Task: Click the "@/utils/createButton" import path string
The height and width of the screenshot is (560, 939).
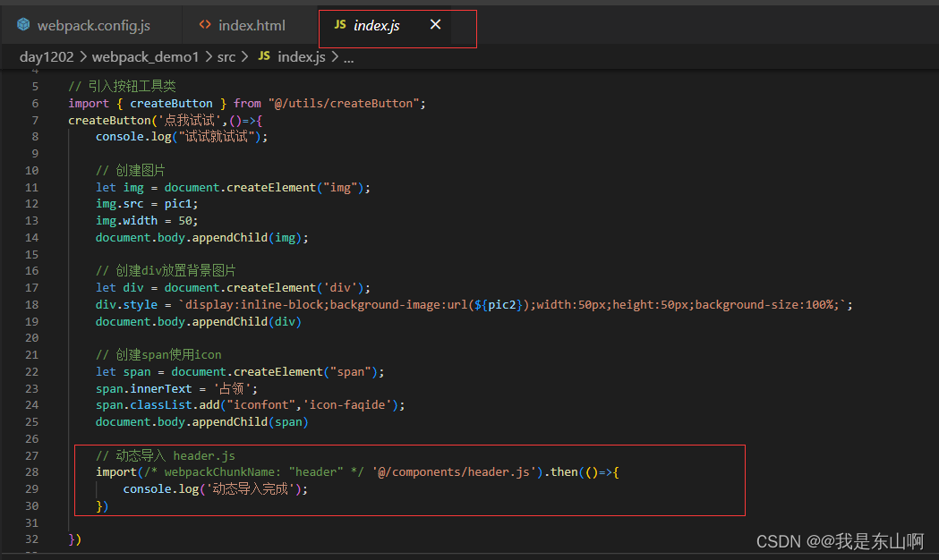Action: 344,104
